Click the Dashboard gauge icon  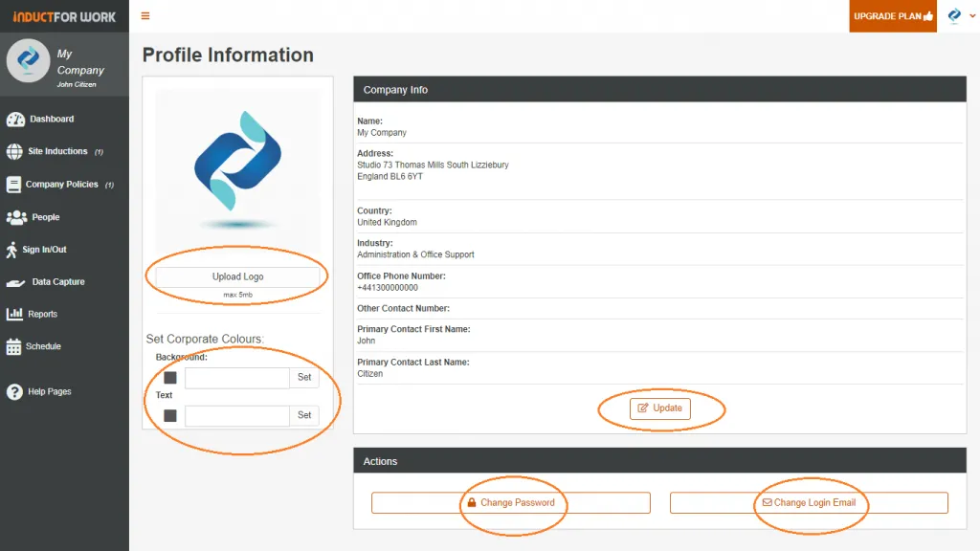15,119
